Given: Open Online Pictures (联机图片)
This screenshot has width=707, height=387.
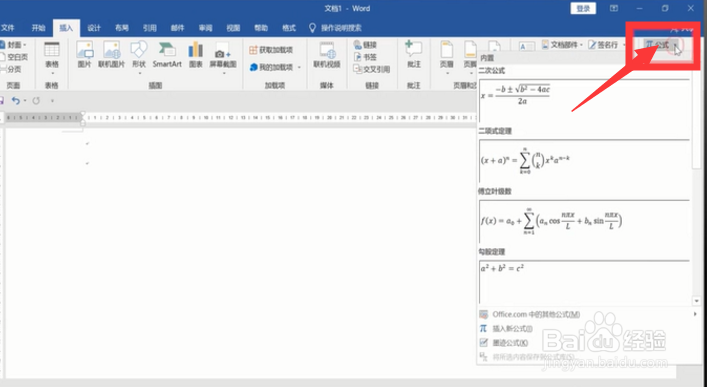Looking at the screenshot, I should point(111,55).
